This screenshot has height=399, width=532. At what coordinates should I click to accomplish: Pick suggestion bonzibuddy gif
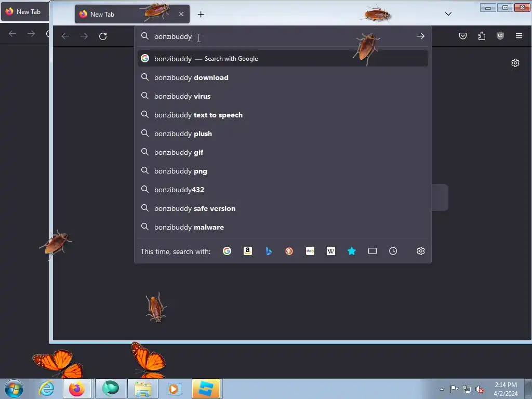click(x=283, y=152)
